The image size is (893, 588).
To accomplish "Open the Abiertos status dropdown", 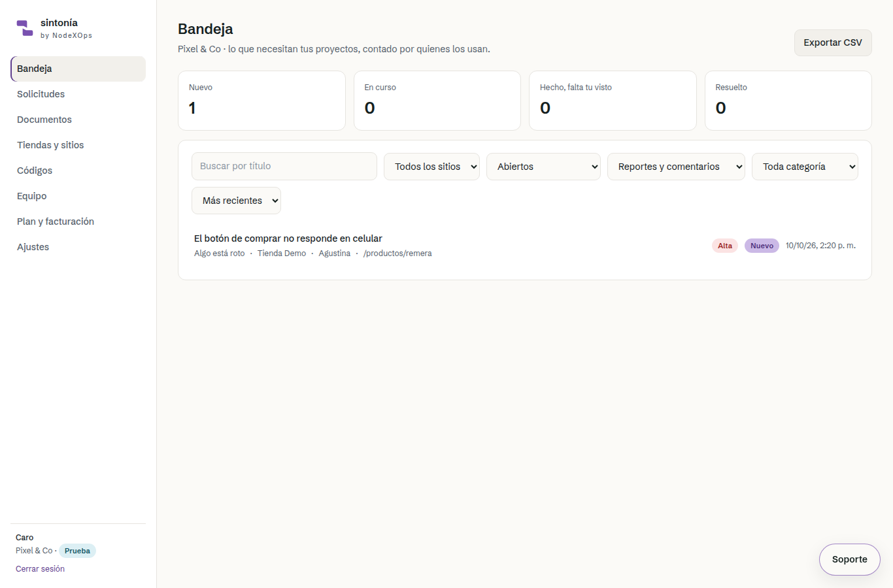I will tap(543, 167).
